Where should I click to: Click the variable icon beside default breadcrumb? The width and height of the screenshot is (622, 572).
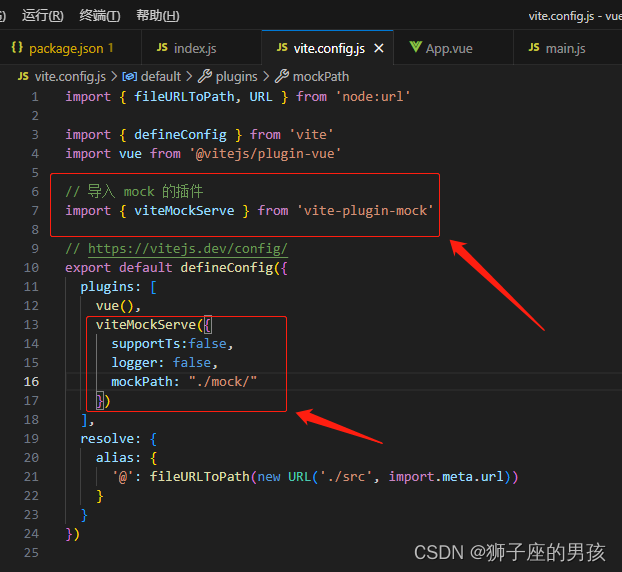pos(130,77)
